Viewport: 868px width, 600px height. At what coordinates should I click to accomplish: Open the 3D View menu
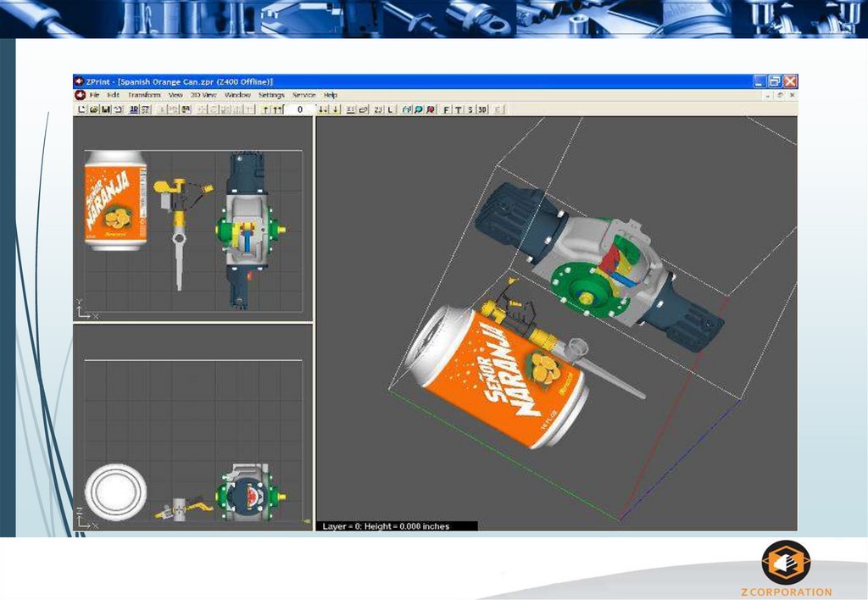click(203, 95)
